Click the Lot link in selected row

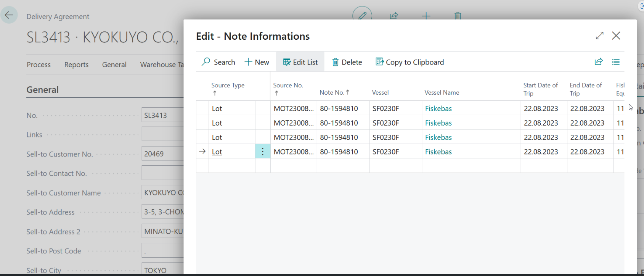217,152
